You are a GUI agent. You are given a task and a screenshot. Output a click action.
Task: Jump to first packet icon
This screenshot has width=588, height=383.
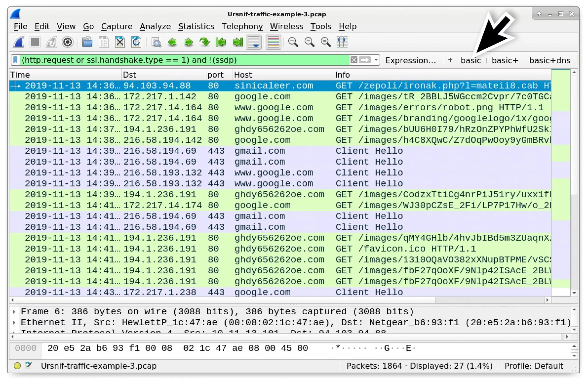[x=221, y=42]
